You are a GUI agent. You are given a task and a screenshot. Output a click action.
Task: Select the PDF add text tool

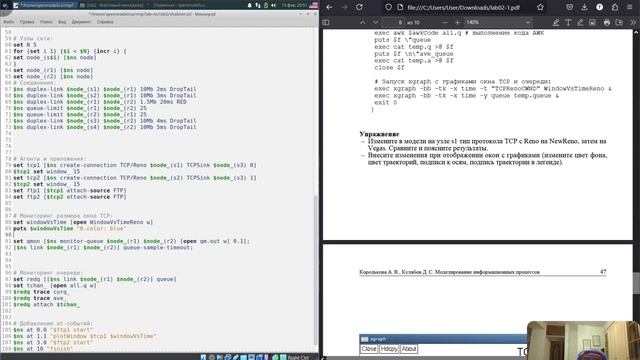coord(568,22)
